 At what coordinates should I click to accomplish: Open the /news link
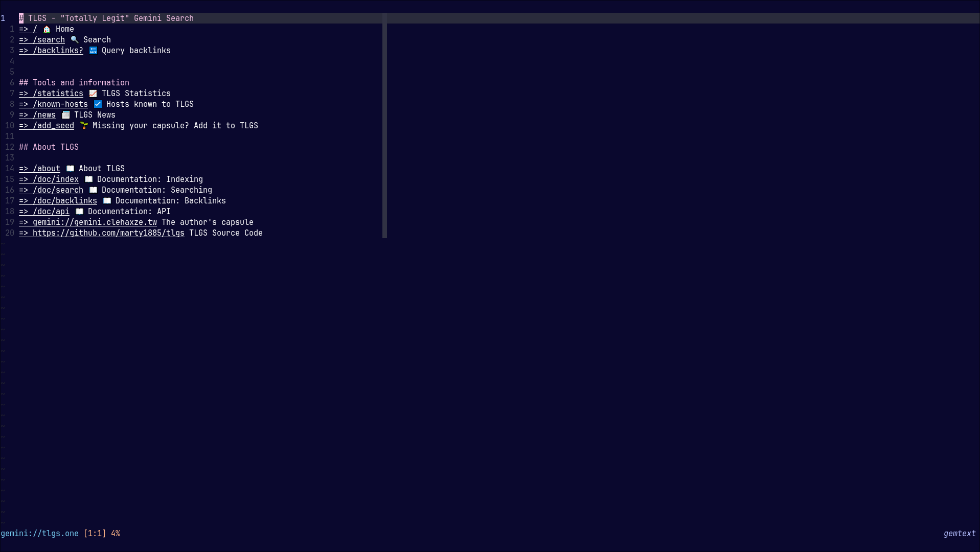tap(37, 115)
